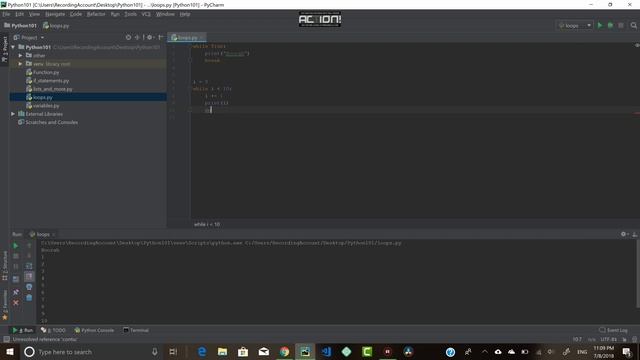Open the Edit menu

(20, 14)
